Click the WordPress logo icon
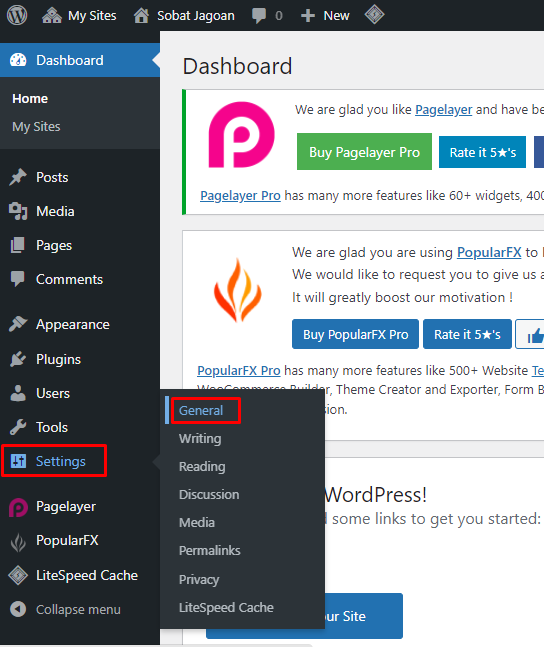The image size is (544, 647). coord(17,15)
